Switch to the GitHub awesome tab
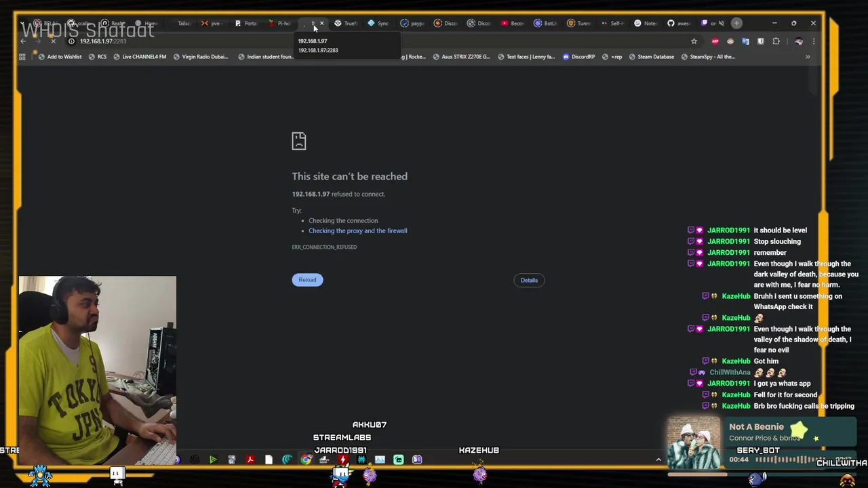The height and width of the screenshot is (488, 868). click(679, 23)
